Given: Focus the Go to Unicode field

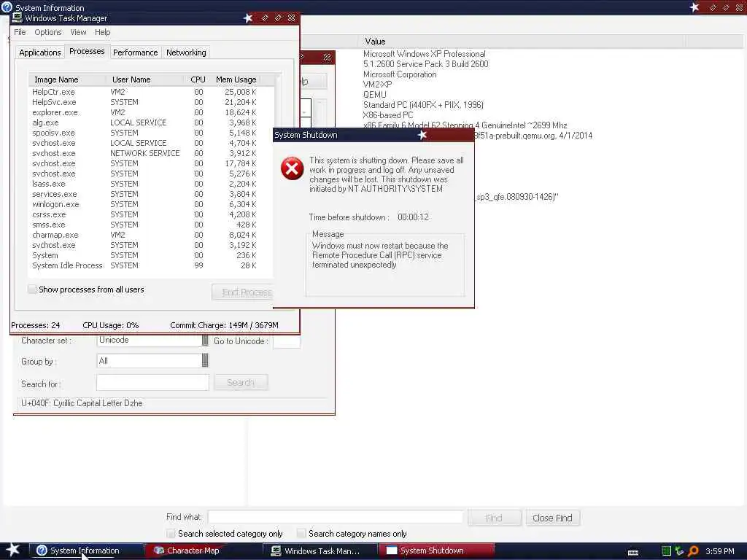Looking at the screenshot, I should coord(287,341).
